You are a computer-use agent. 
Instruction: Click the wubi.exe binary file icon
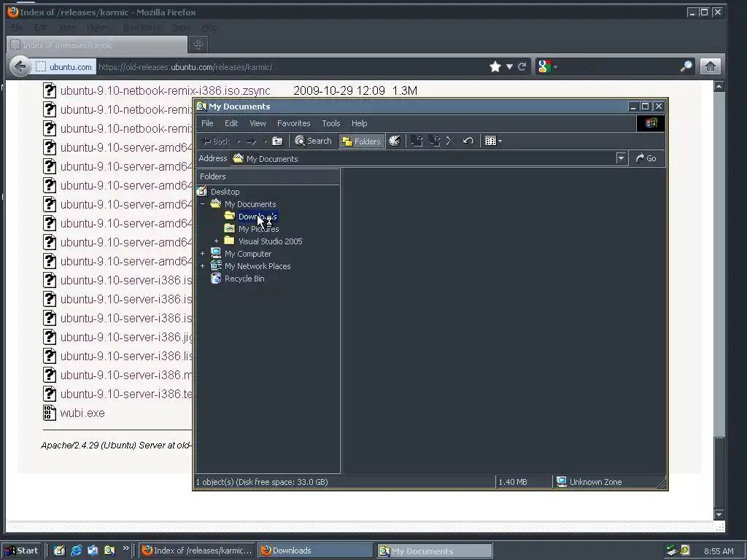tap(50, 413)
